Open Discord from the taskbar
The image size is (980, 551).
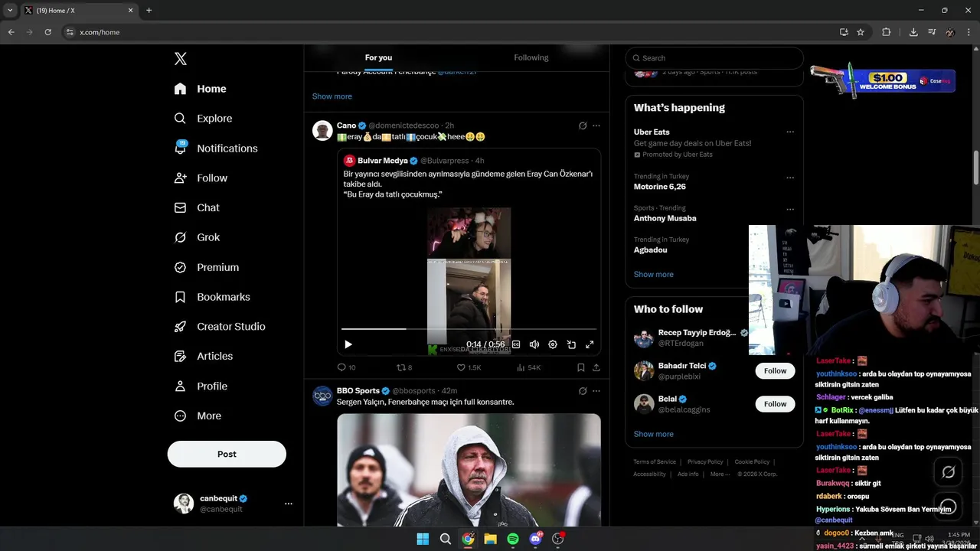(x=536, y=539)
